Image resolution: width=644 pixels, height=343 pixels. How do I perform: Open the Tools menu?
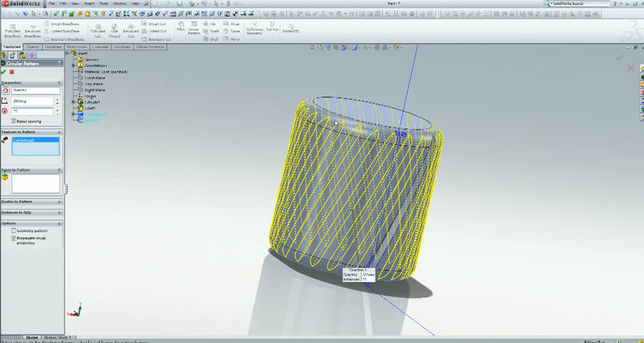(x=104, y=3)
